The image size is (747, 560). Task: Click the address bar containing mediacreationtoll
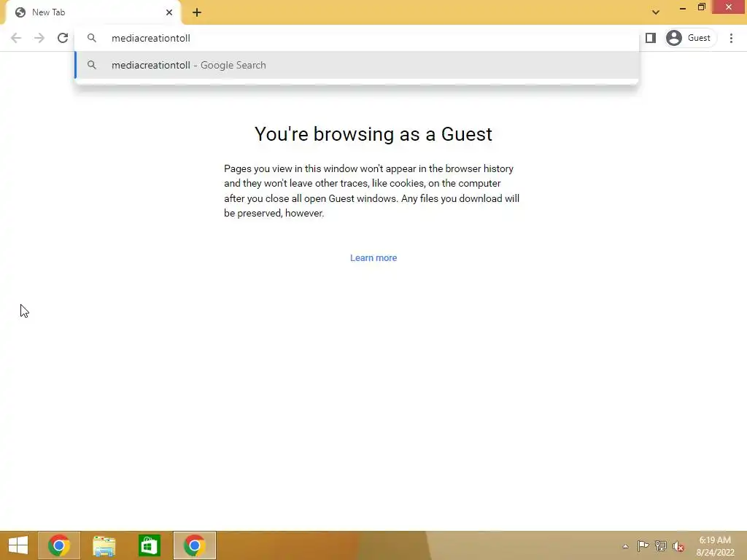pyautogui.click(x=356, y=38)
